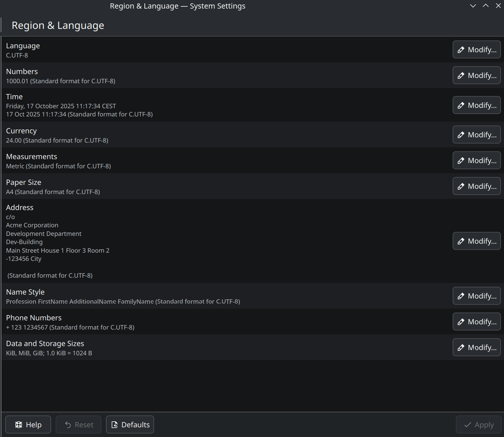
Task: Click pencil icon beside Name Style
Action: tap(461, 296)
